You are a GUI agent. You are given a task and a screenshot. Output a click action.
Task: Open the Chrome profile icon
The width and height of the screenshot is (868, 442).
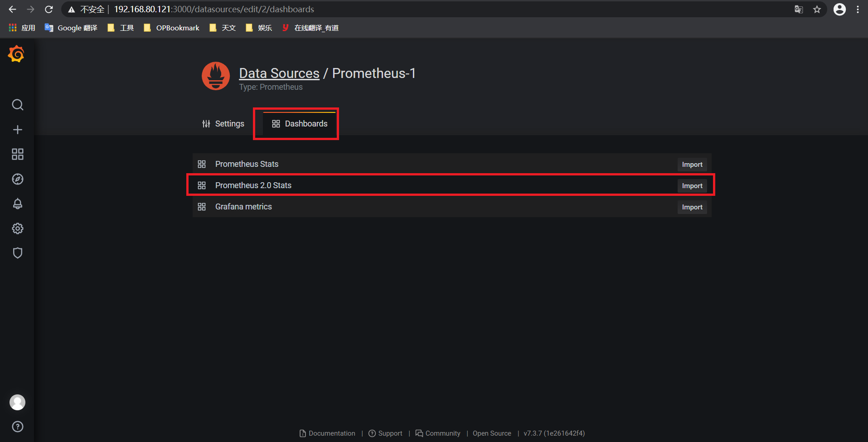839,10
